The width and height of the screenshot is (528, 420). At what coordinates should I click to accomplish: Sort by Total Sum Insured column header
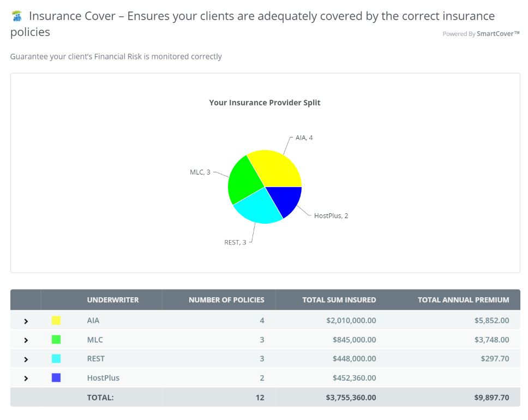pyautogui.click(x=339, y=300)
